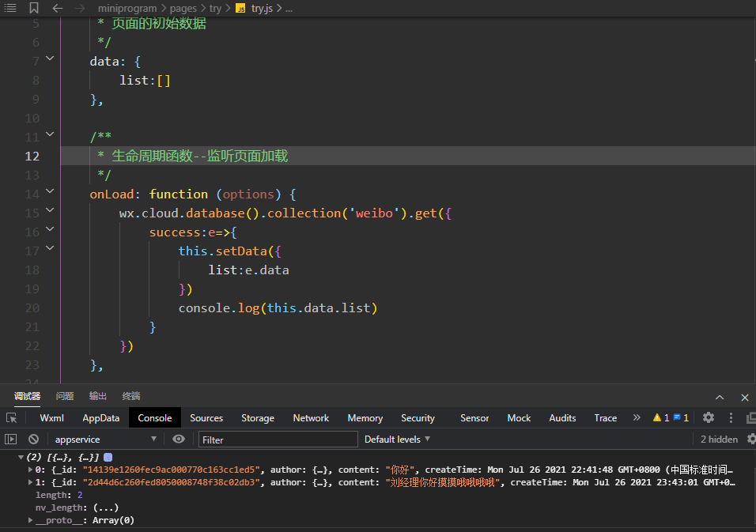
Task: Click the array info badge icon
Action: coord(108,458)
